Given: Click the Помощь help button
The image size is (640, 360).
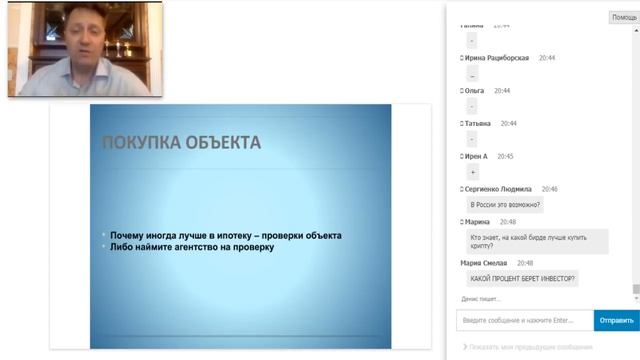Looking at the screenshot, I should pyautogui.click(x=624, y=17).
